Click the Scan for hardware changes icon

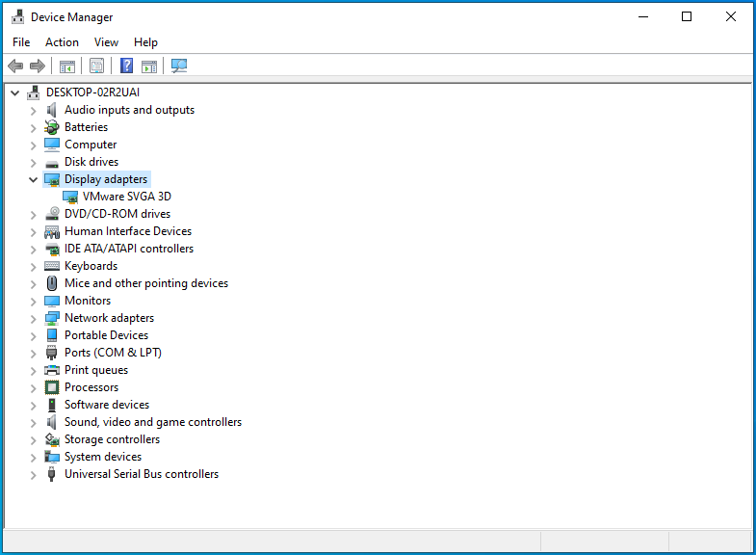click(179, 66)
